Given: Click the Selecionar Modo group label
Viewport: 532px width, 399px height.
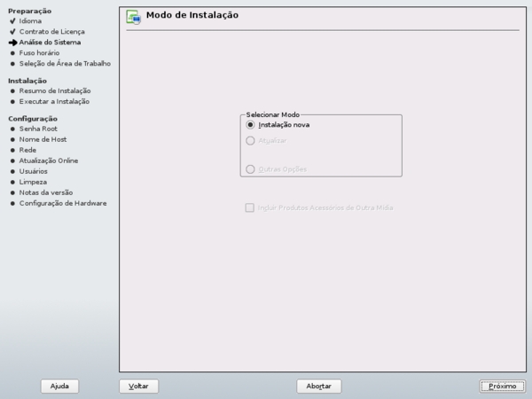Looking at the screenshot, I should [273, 114].
